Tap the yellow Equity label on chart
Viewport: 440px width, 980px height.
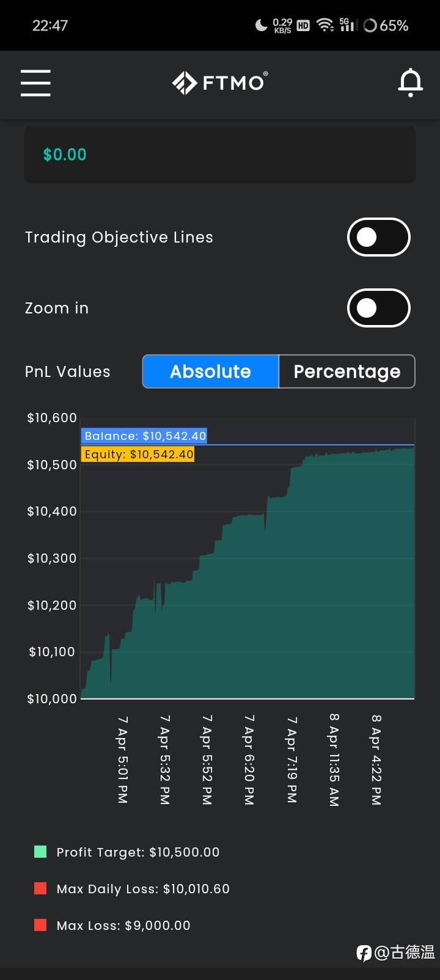point(138,454)
